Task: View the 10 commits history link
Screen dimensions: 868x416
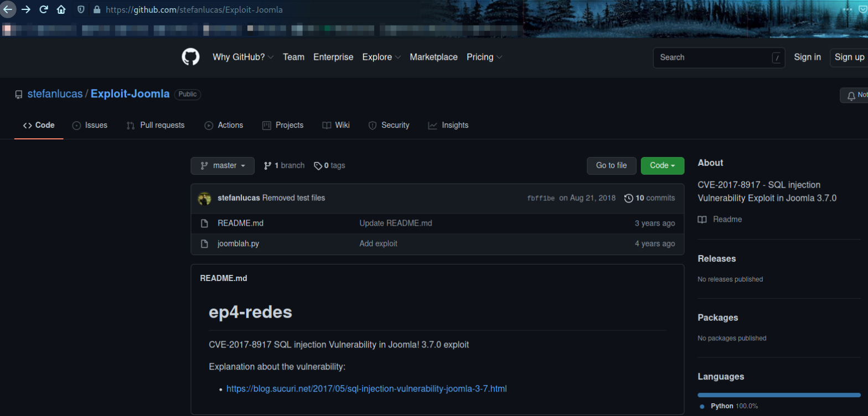Action: point(650,198)
